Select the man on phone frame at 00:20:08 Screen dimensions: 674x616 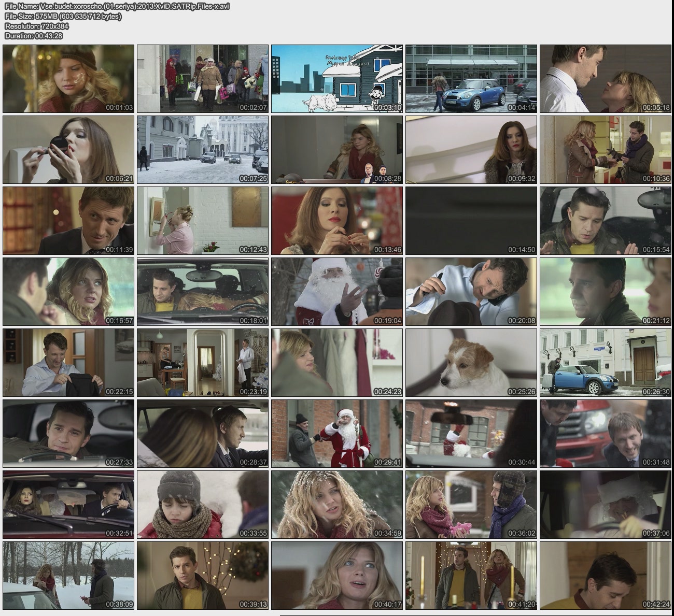[x=471, y=292]
